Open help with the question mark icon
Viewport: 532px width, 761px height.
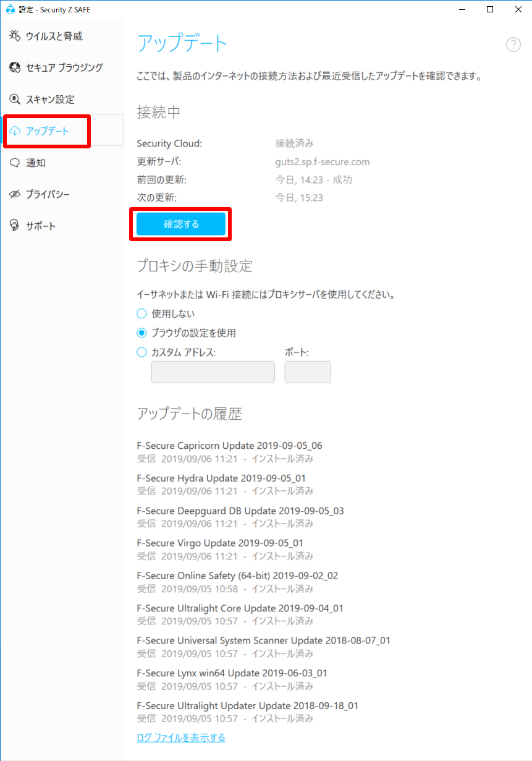point(513,45)
